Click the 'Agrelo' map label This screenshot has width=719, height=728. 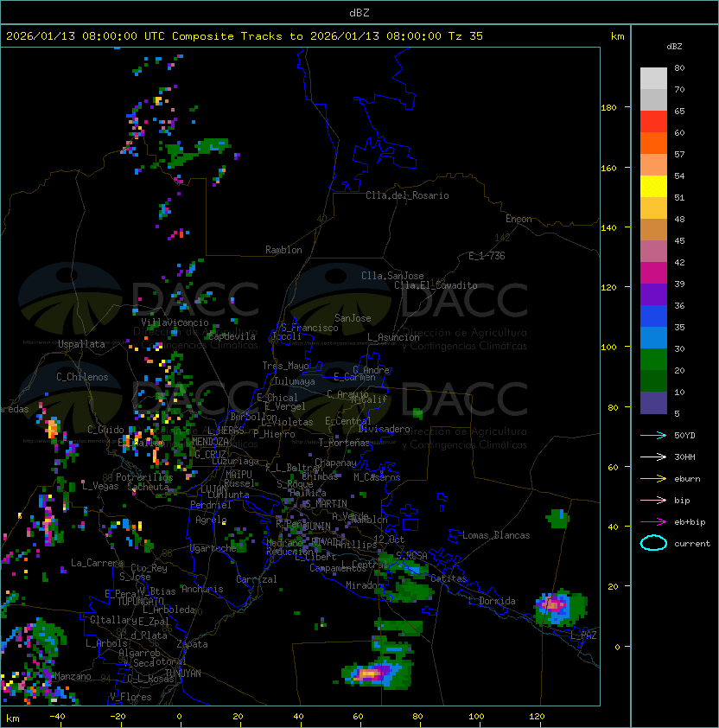211,520
